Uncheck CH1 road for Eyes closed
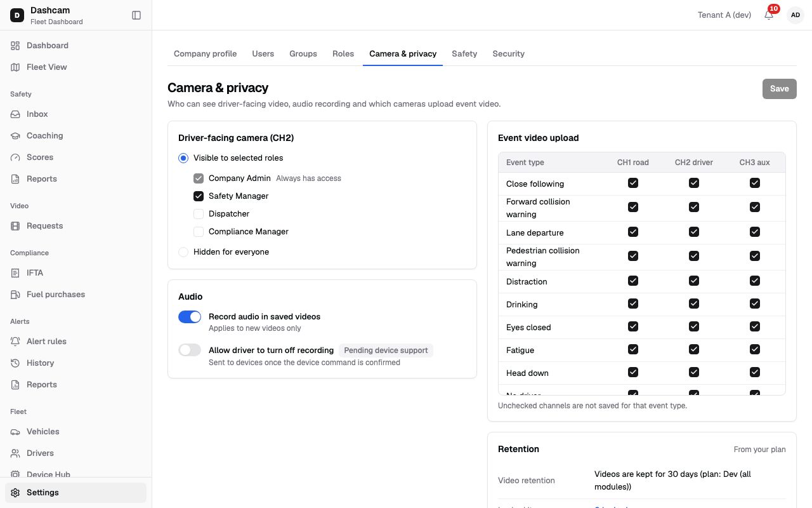812x508 pixels. (633, 326)
